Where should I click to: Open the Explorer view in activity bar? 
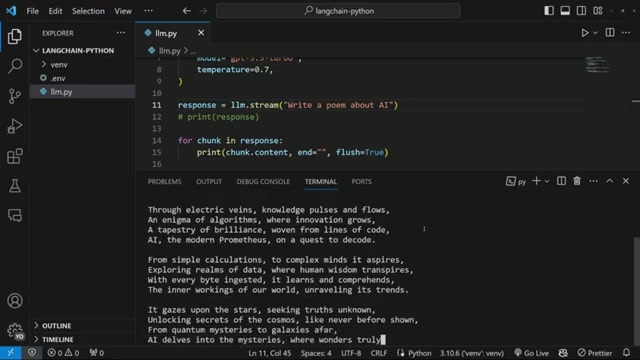(x=15, y=36)
